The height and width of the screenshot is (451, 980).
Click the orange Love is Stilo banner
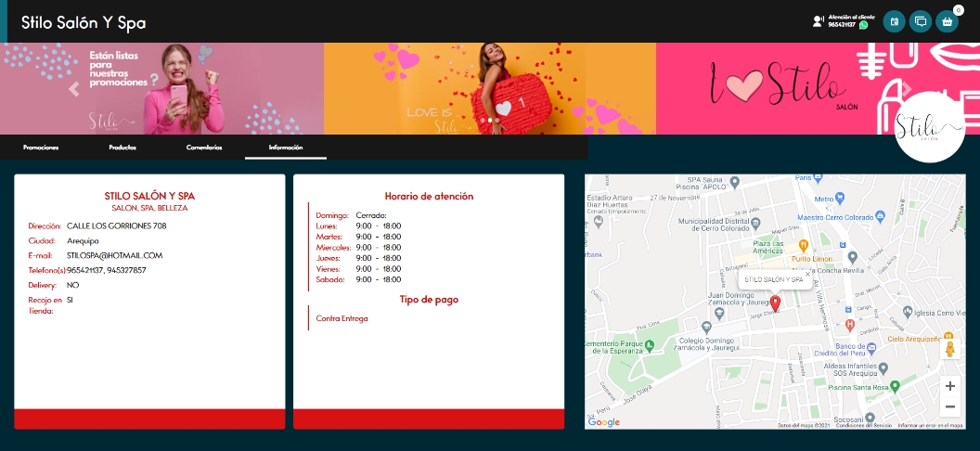coord(490,89)
